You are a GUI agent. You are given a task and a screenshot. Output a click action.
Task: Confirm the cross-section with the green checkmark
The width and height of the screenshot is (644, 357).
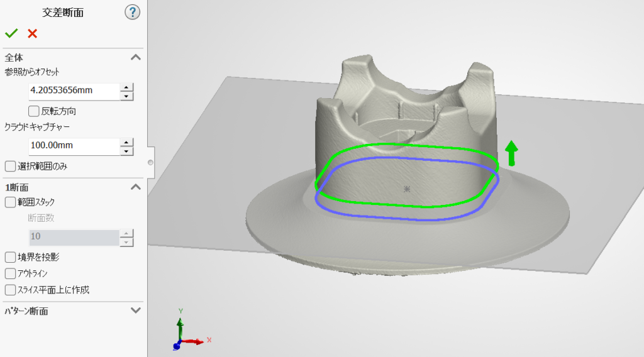pos(11,33)
